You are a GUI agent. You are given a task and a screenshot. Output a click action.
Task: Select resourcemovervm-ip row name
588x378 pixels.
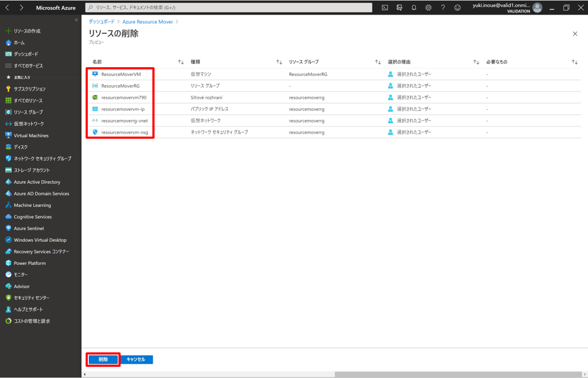(123, 109)
